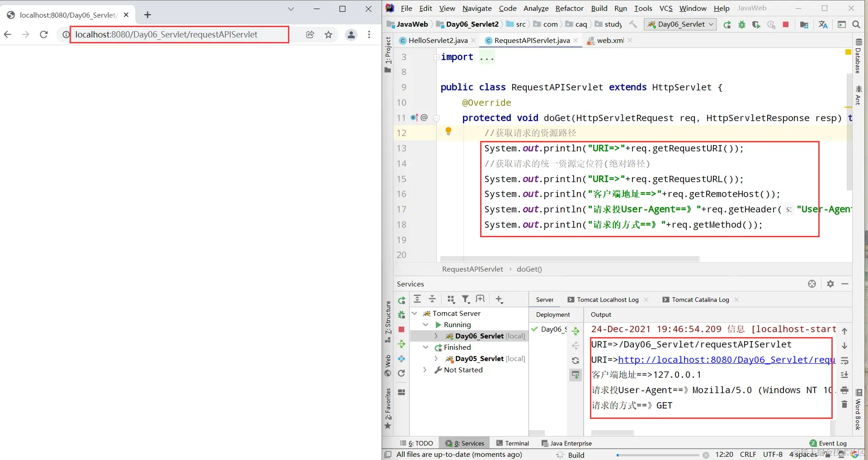Toggle the Ant tool window stripe
This screenshot has width=868, height=460.
[x=858, y=95]
